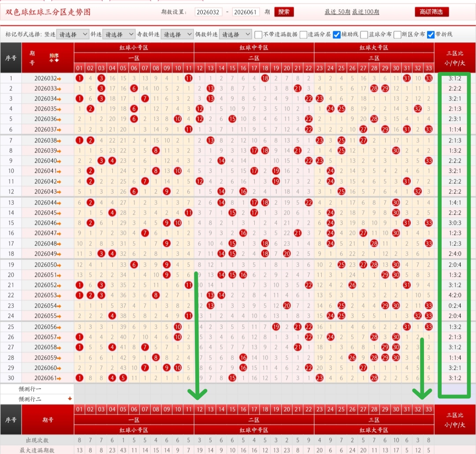
Task: Click red ball 33 in row 2026032
Action: tap(429, 78)
